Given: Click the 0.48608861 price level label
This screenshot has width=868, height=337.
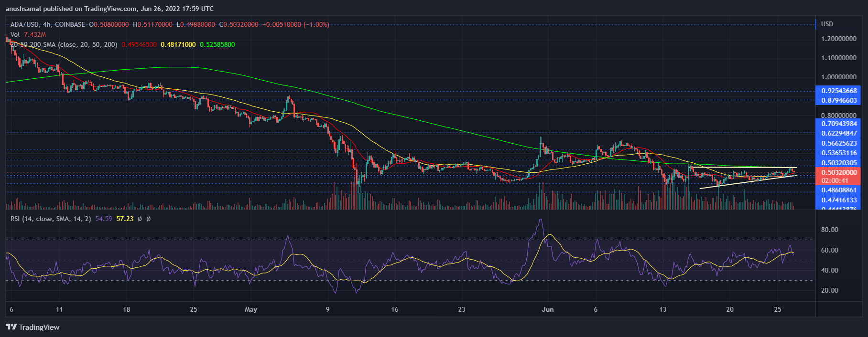Looking at the screenshot, I should pos(839,190).
